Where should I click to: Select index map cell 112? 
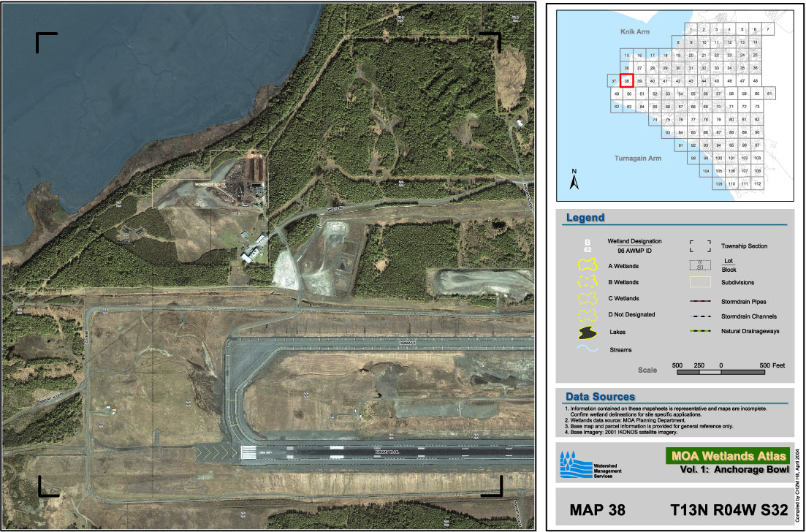pos(758,183)
